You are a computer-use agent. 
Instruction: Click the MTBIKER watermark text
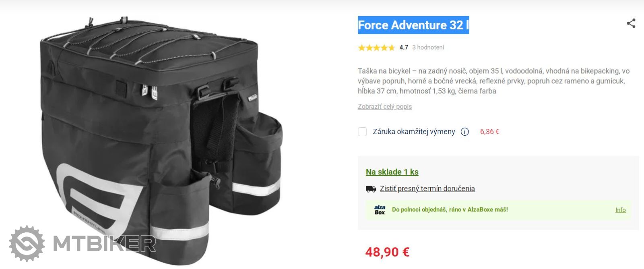pyautogui.click(x=104, y=244)
